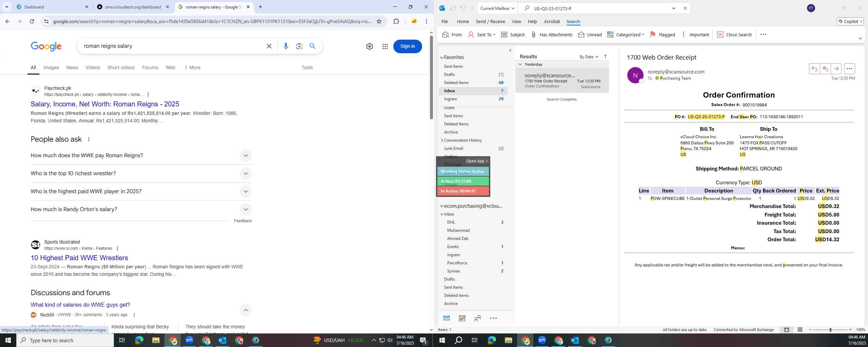Click Outlook Send/Receive sync icon

(x=453, y=8)
